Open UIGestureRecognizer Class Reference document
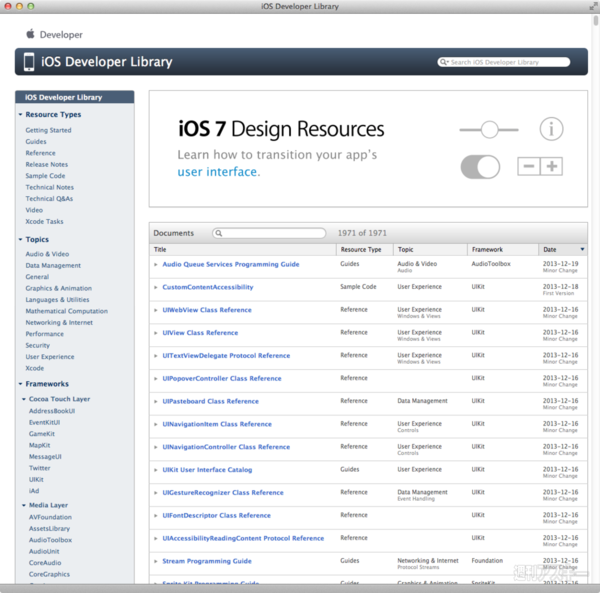 (223, 493)
